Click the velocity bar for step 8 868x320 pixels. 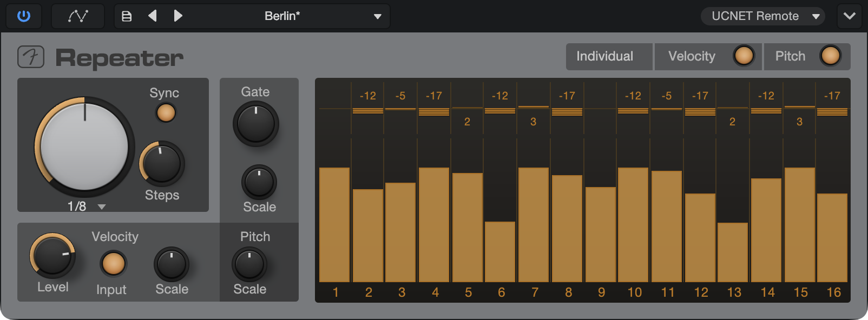tap(567, 229)
